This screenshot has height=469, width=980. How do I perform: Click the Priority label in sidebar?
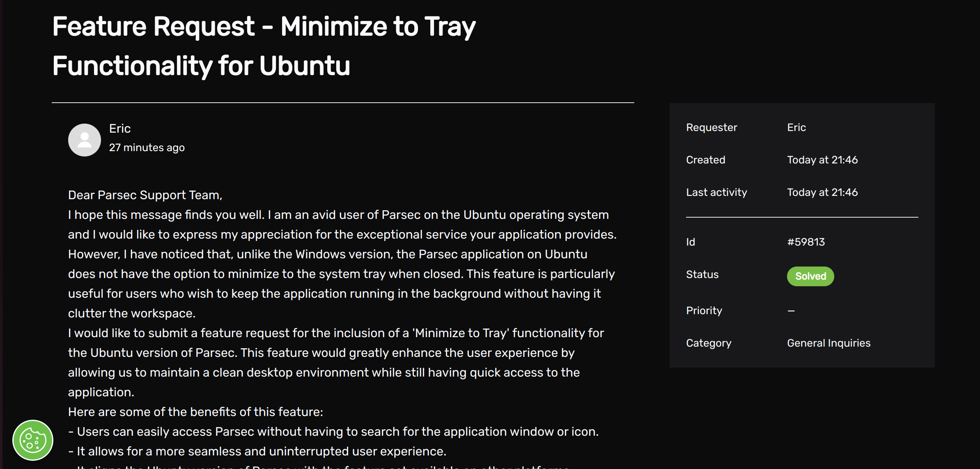click(x=704, y=310)
